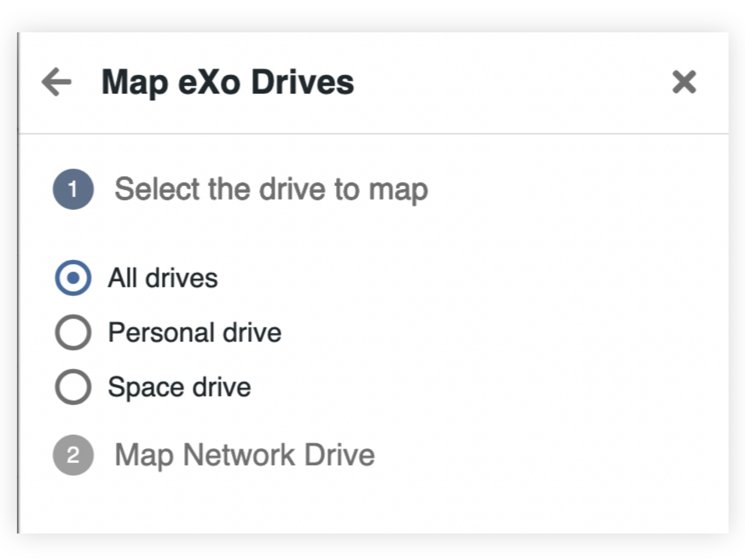Open step 2 via its gray circle

(x=73, y=455)
